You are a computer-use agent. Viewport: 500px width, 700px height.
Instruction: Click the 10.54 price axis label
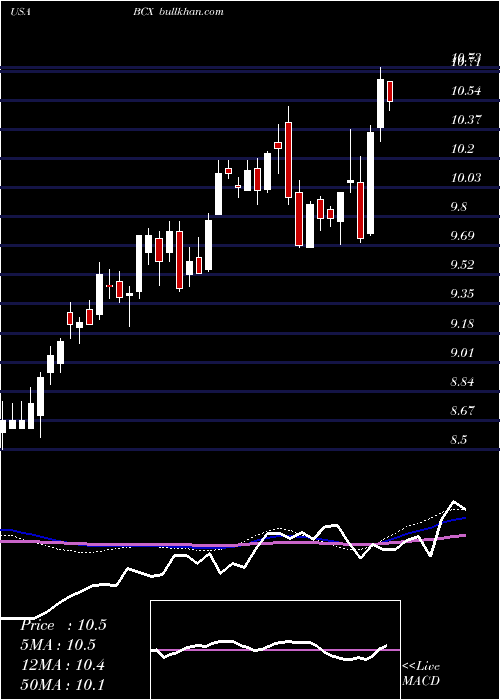(466, 91)
